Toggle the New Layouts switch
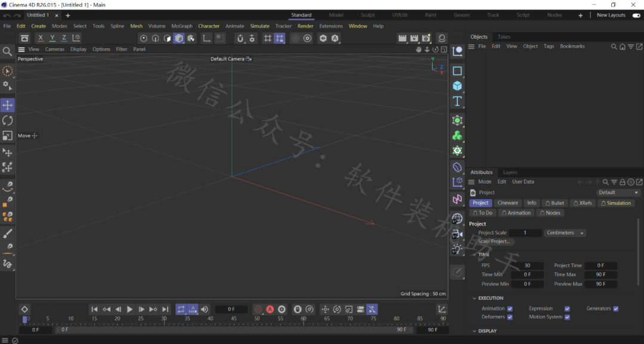644x344 pixels. (x=636, y=15)
